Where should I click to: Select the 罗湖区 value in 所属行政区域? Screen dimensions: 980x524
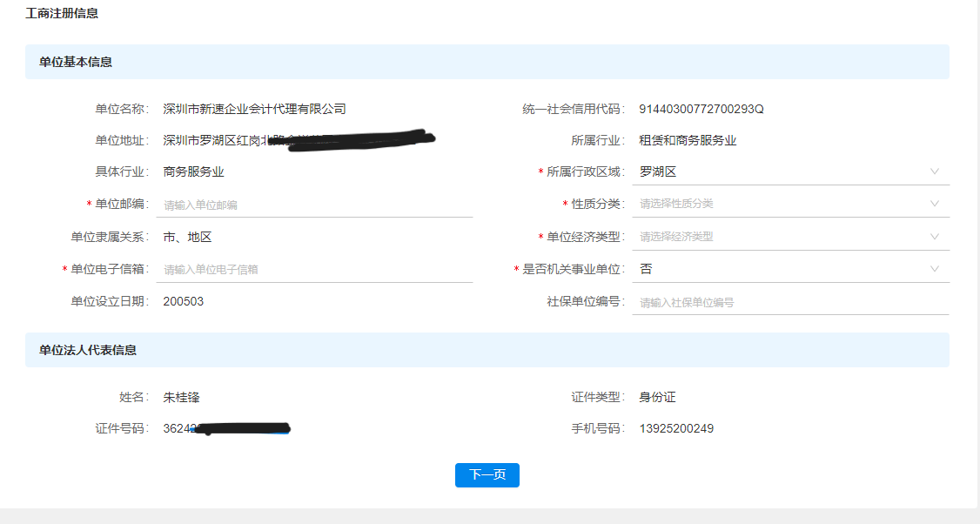pyautogui.click(x=658, y=171)
